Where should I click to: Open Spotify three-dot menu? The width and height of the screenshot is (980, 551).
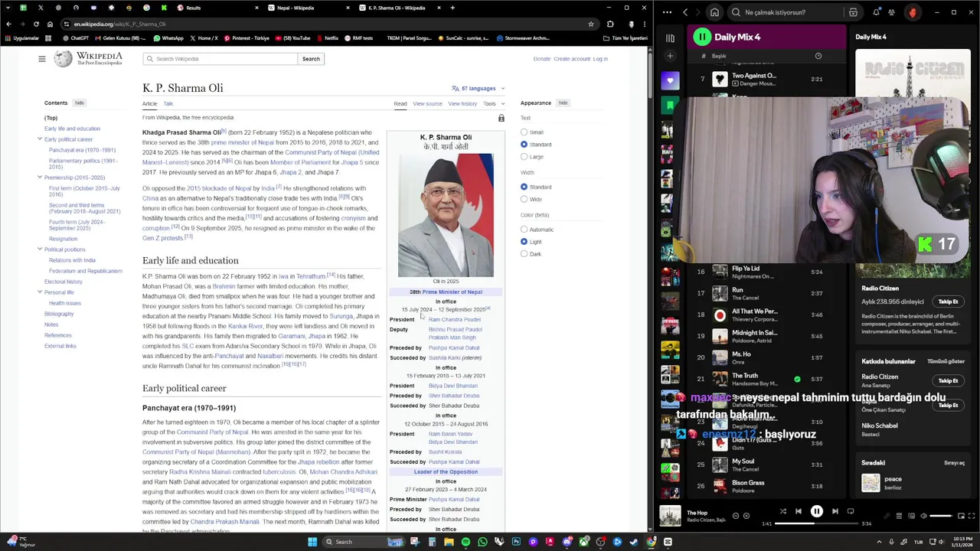click(668, 12)
